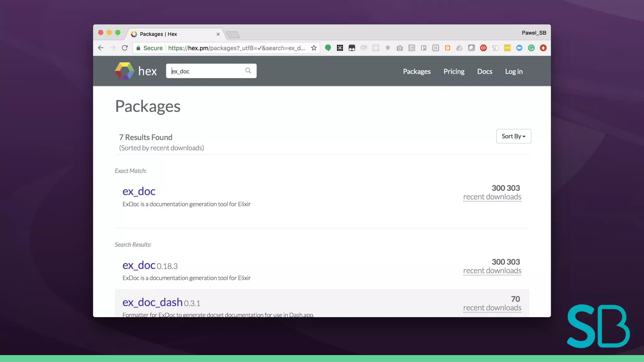This screenshot has height=362, width=644.
Task: Open the Docs navigation link
Action: click(x=485, y=71)
